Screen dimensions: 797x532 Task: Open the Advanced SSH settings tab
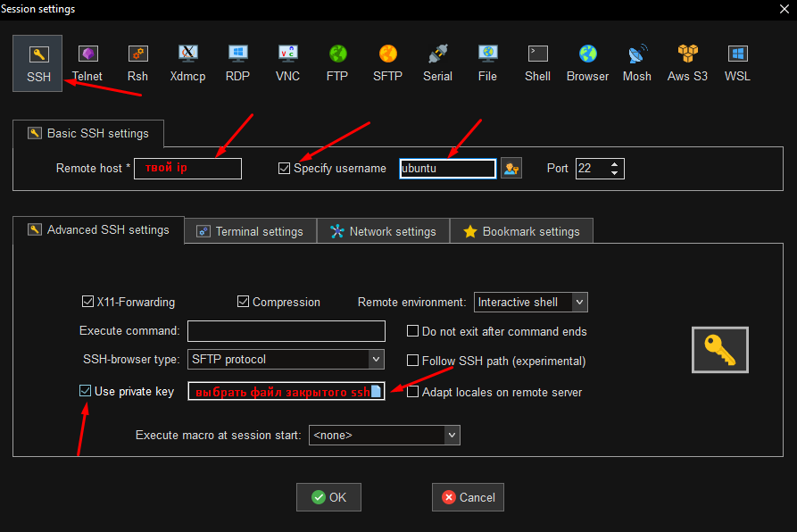pyautogui.click(x=98, y=230)
